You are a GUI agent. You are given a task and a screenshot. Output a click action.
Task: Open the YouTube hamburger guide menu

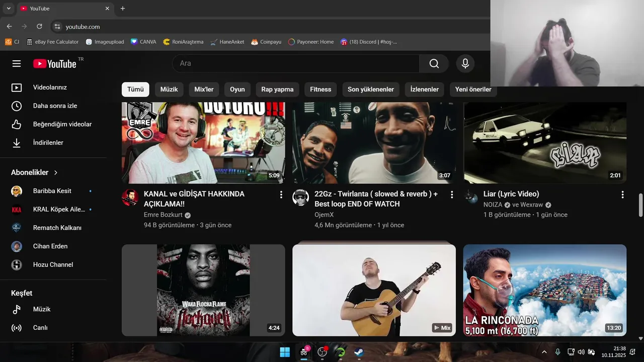point(17,63)
